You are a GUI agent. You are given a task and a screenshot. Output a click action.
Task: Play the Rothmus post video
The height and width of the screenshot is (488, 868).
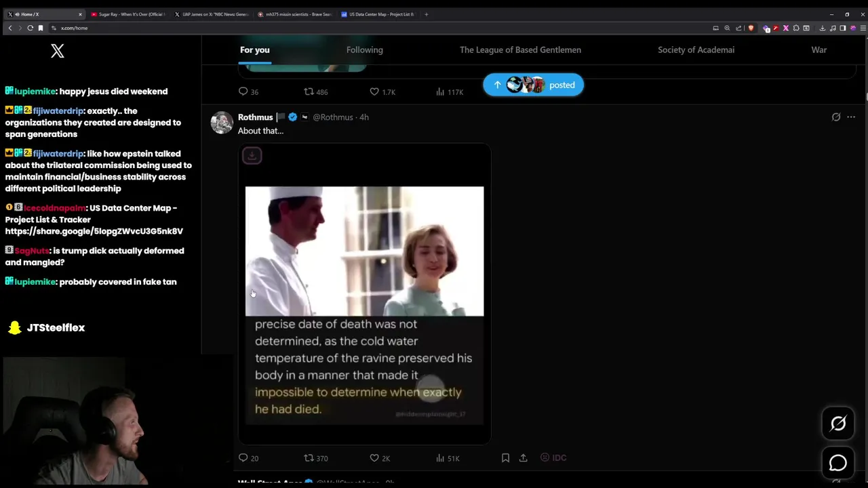coord(364,293)
